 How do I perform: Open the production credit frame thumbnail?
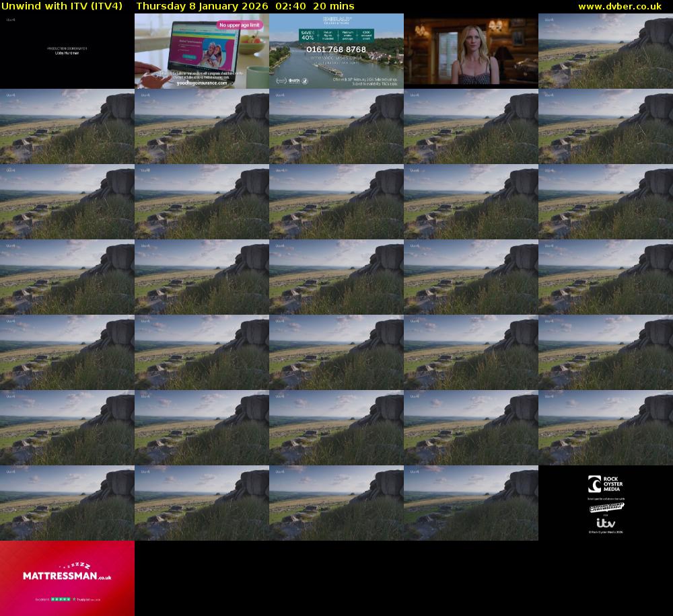coord(67,51)
